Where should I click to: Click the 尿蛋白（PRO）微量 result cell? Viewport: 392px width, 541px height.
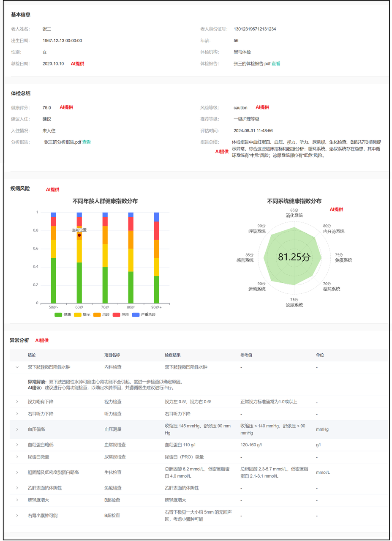point(184,457)
